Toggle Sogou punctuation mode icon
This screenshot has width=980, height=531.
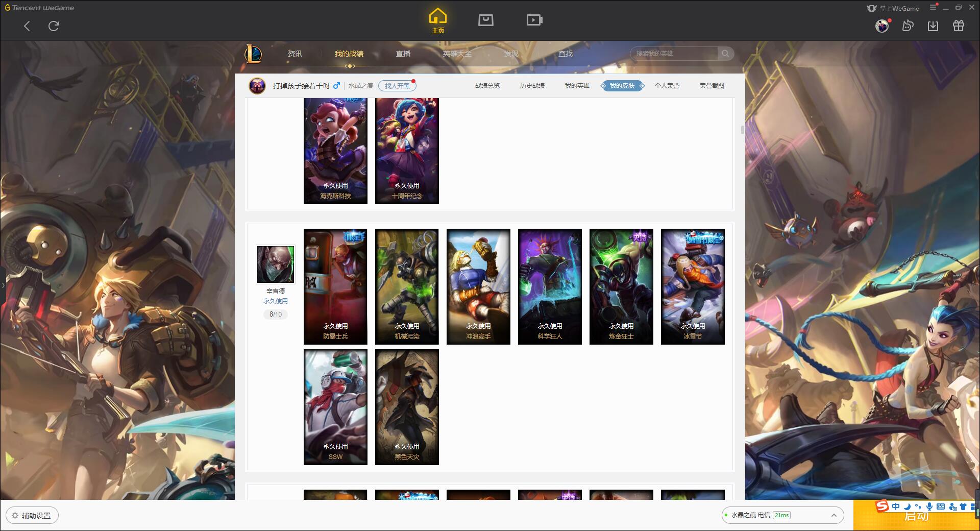click(x=918, y=506)
